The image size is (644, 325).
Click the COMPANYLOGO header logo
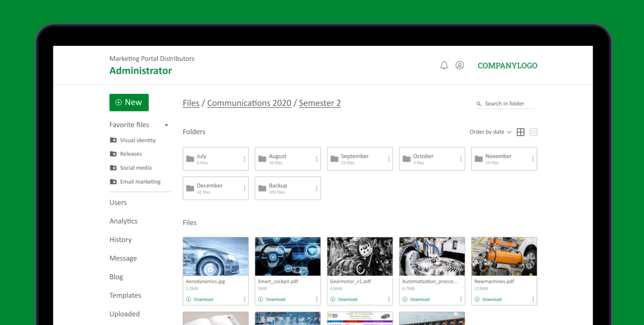pyautogui.click(x=507, y=66)
